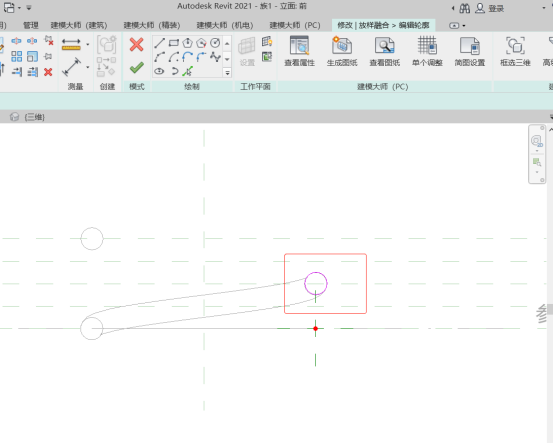This screenshot has height=443, width=554.
Task: Select the Partial Ellipse tool
Action: point(174,71)
